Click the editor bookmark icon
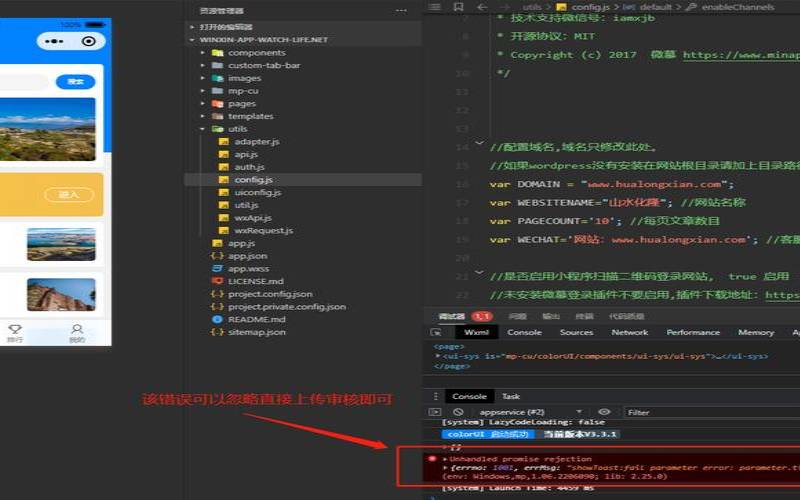800x500 pixels. pos(458,7)
